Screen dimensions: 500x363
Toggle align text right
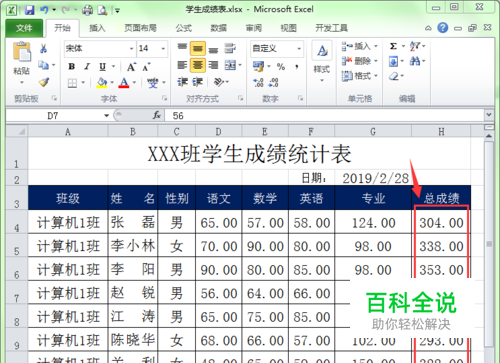pyautogui.click(x=213, y=65)
